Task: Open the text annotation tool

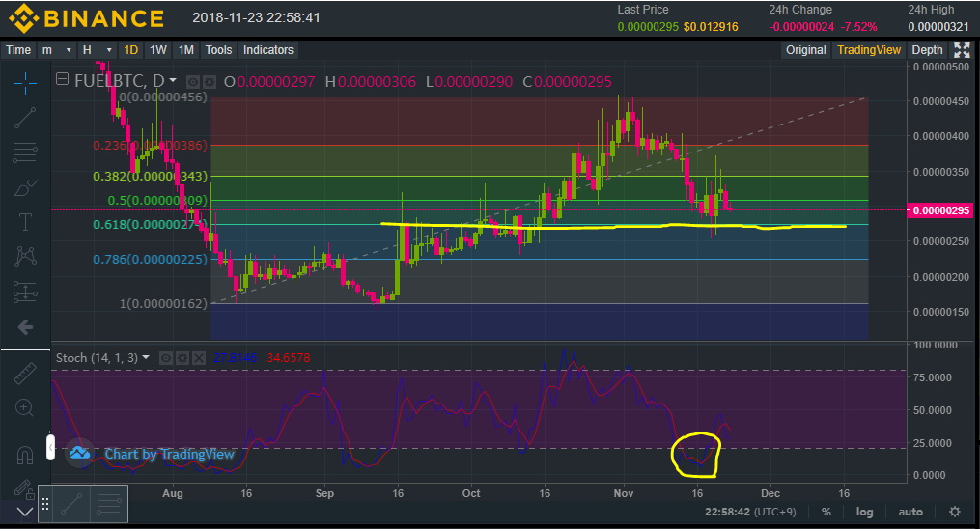Action: [x=25, y=221]
